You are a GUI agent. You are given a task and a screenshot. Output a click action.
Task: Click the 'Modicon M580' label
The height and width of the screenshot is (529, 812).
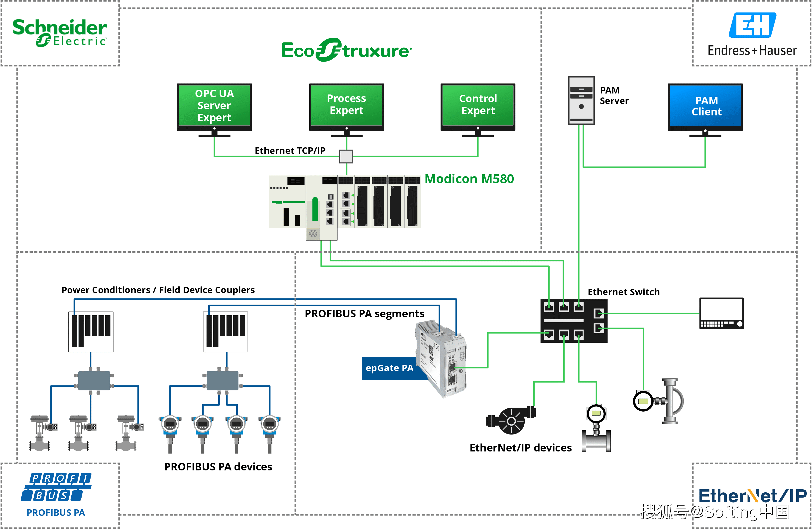click(469, 178)
